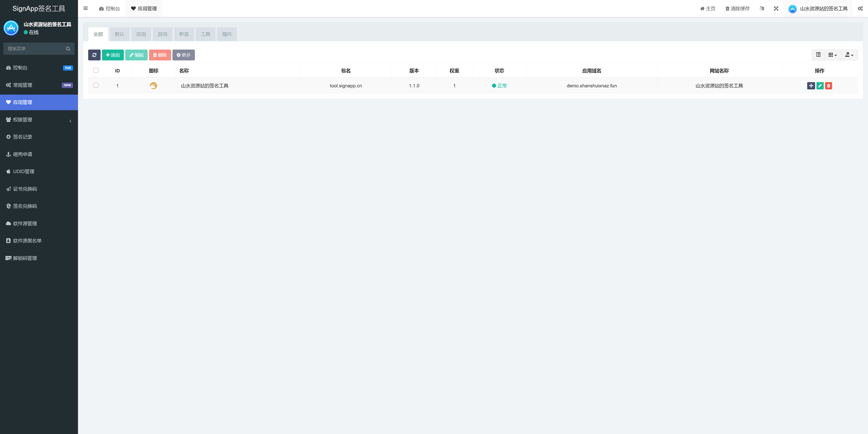Switch to the 游戏 tab
Screen dimensions: 868x434
coord(163,34)
